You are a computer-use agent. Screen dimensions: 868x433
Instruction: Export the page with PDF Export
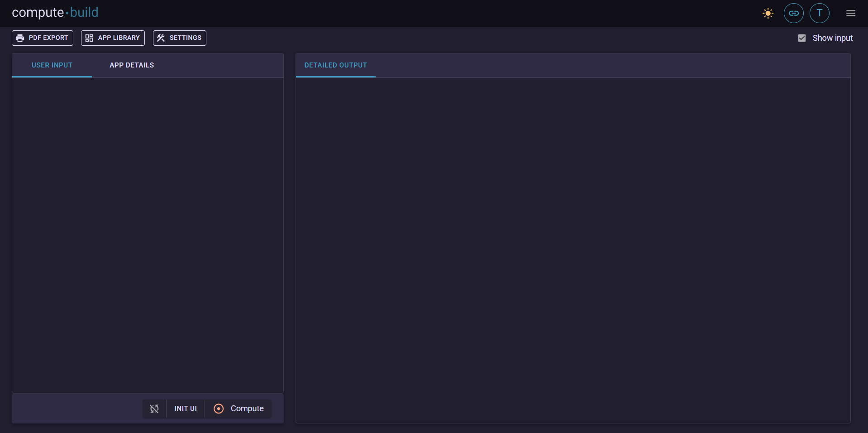click(42, 38)
